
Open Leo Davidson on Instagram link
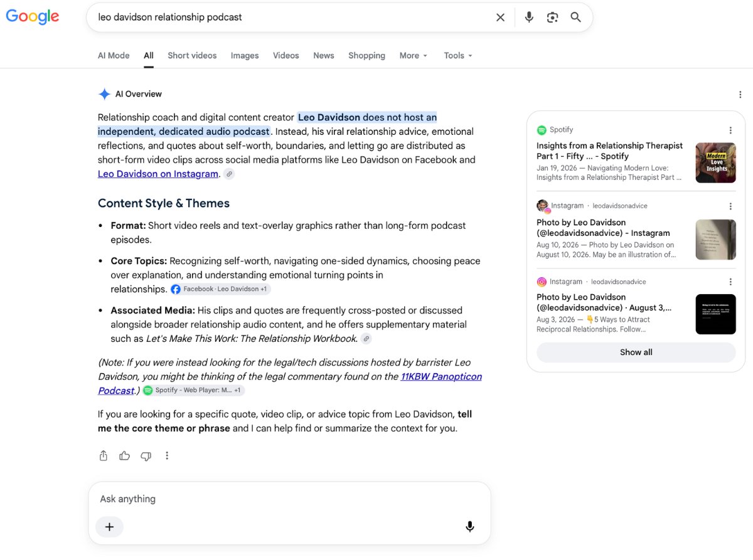(x=158, y=174)
